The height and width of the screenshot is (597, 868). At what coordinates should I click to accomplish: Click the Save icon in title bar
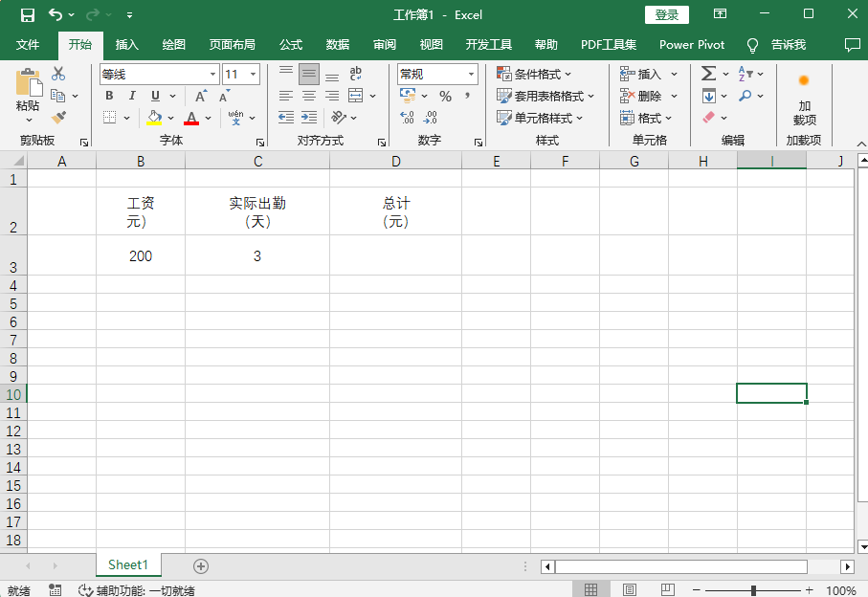[x=28, y=14]
